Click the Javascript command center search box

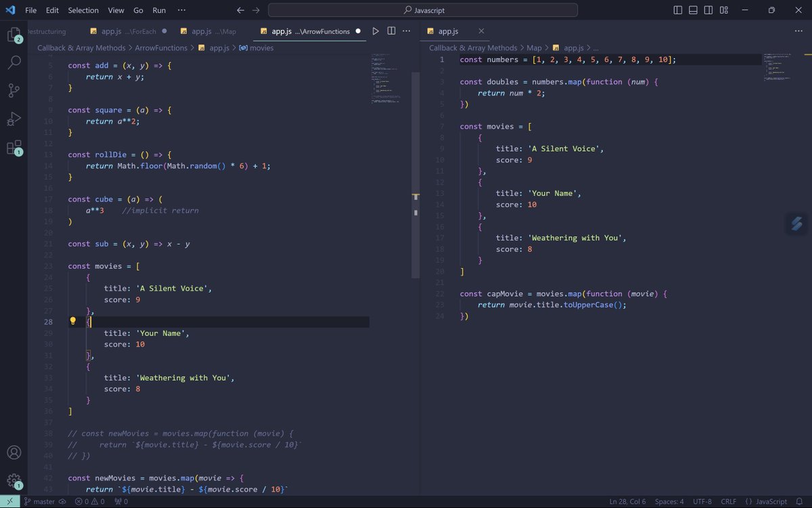tap(423, 10)
